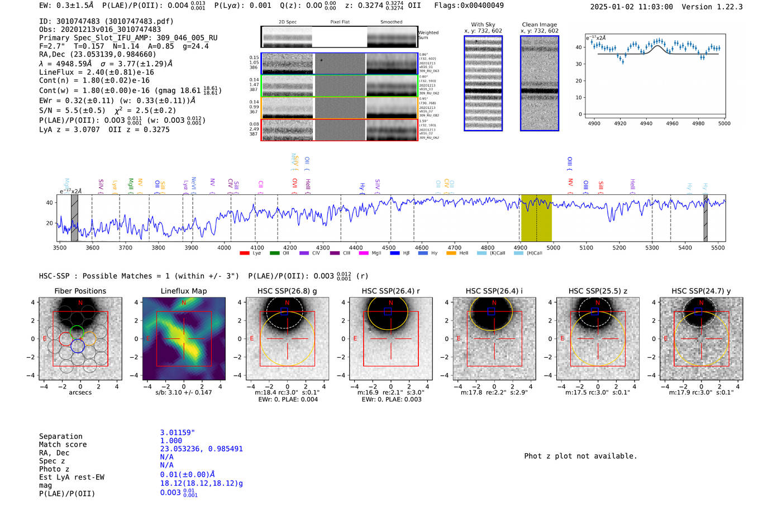The width and height of the screenshot is (782, 532).
Task: Click the emission line Gaussian fit plot
Action: [655, 76]
